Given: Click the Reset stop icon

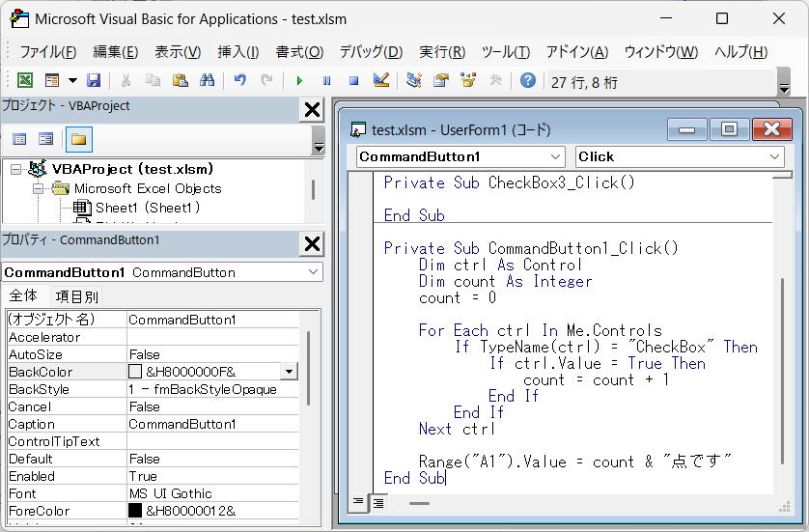Looking at the screenshot, I should [x=353, y=80].
